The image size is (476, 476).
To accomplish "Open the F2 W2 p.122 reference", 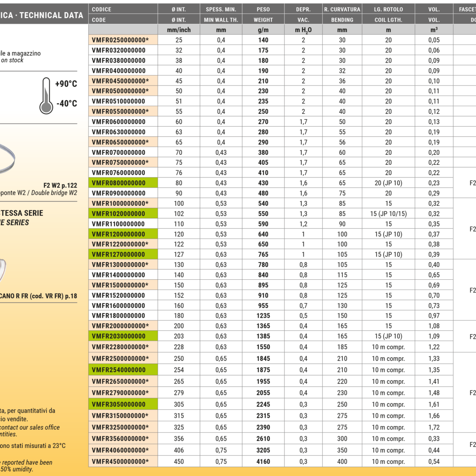I will (60, 185).
